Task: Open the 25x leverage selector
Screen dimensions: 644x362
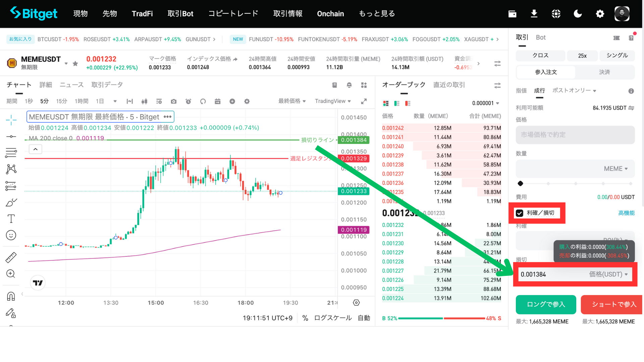Action: pyautogui.click(x=582, y=56)
